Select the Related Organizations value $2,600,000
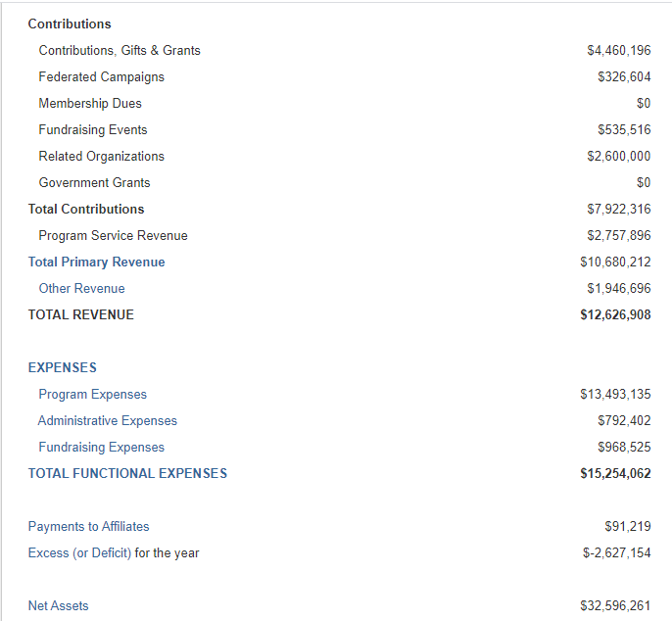The image size is (672, 621). (619, 157)
